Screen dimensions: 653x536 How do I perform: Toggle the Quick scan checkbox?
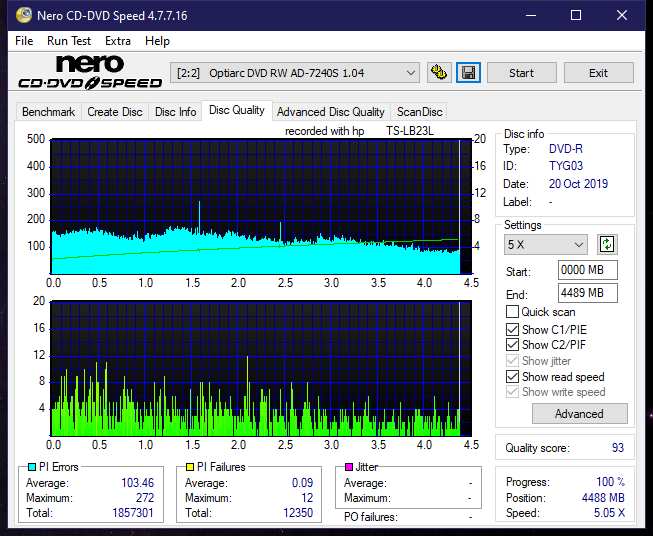(x=512, y=312)
